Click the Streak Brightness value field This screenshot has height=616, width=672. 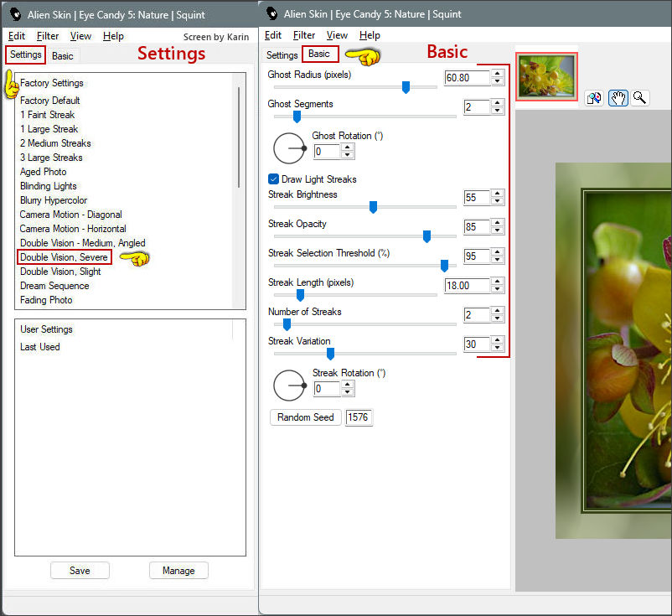(476, 198)
